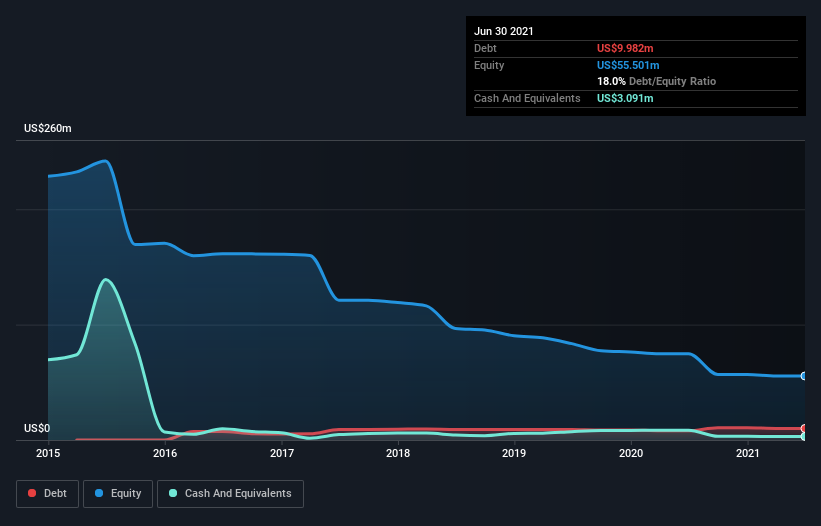Click the US$55.501m equity value
Image resolution: width=821 pixels, height=526 pixels.
click(x=628, y=65)
